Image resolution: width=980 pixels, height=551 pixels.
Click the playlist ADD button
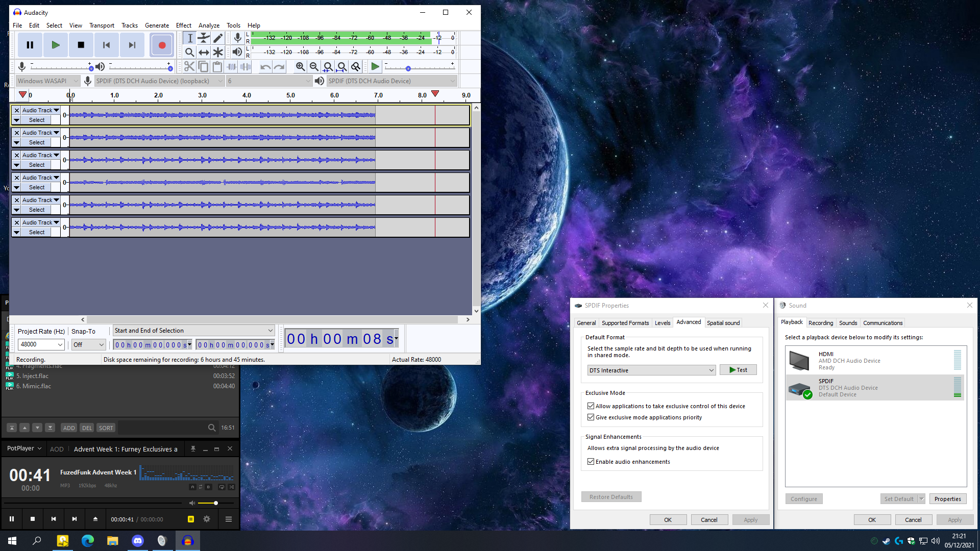coord(69,428)
